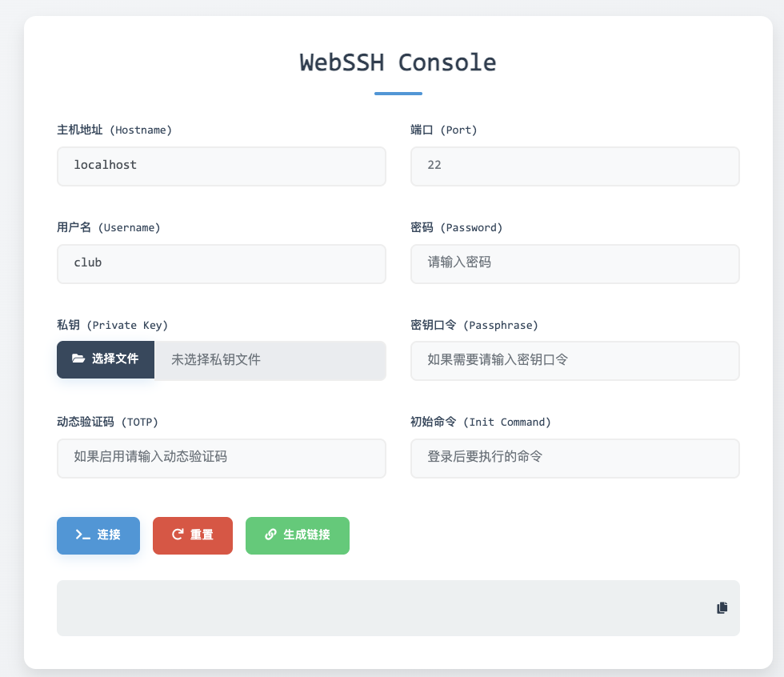Focus the Username field containing club
The image size is (784, 677).
point(222,264)
